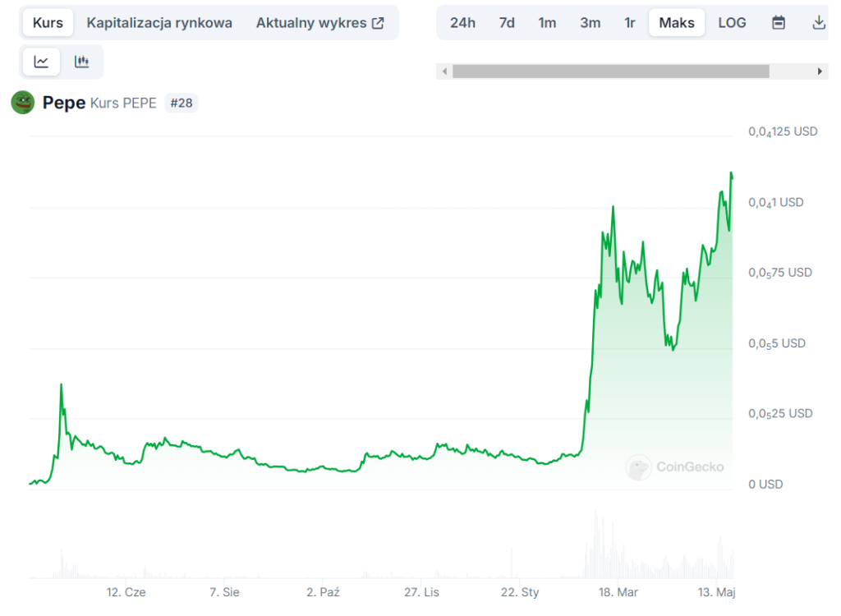The height and width of the screenshot is (616, 841).
Task: Choose the 1m time range
Action: tap(547, 23)
